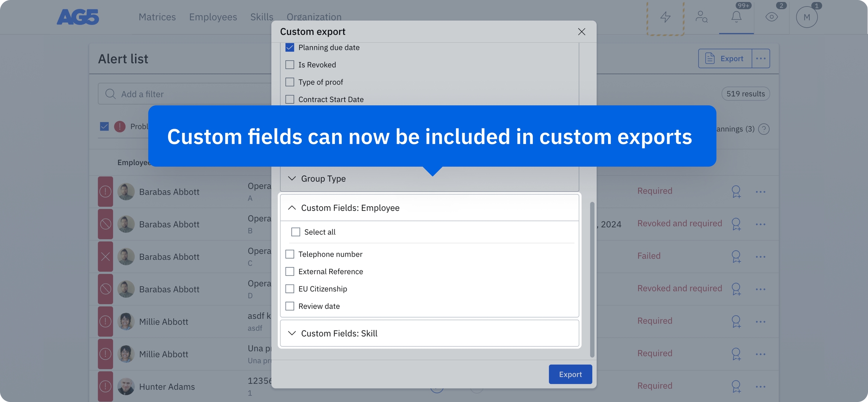This screenshot has height=402, width=868.
Task: Open the Employees menu item
Action: point(213,17)
